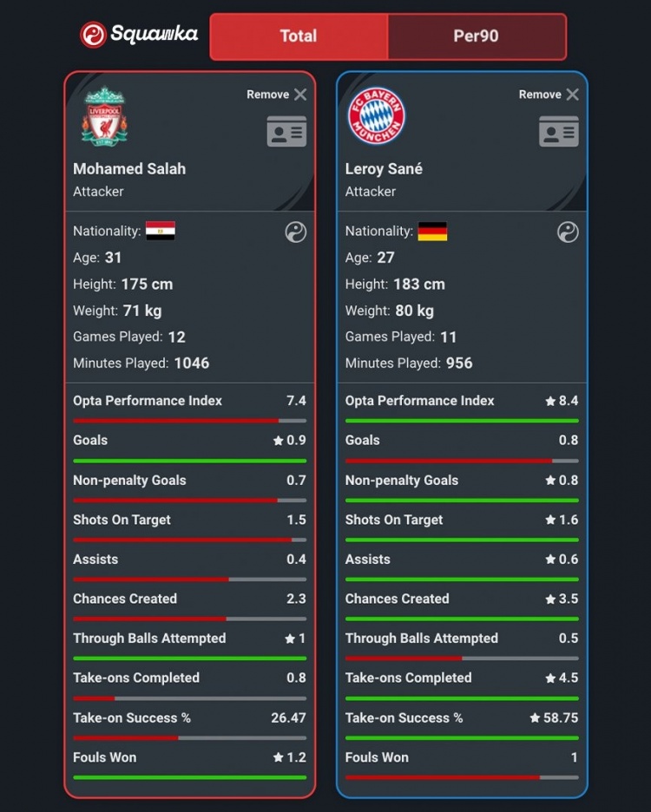
Task: Click Sané's Take-on Success % bar
Action: pos(462,738)
